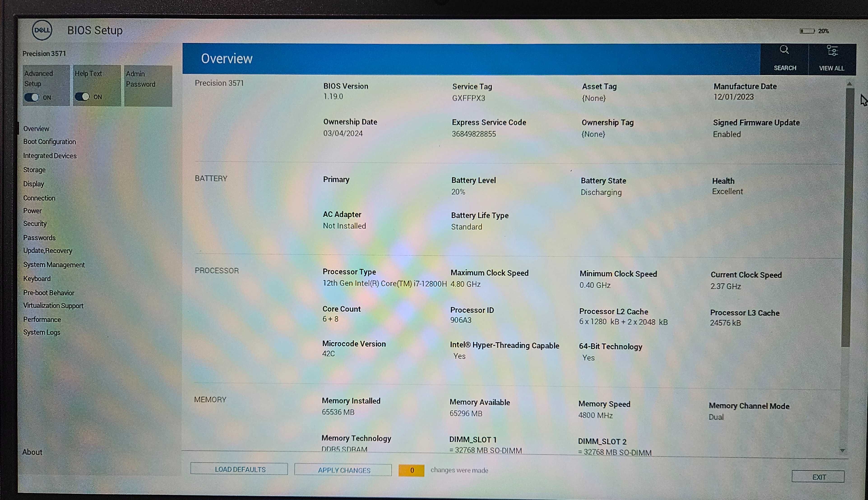Toggle the Advanced Setup switch
The height and width of the screenshot is (500, 868).
pos(32,97)
